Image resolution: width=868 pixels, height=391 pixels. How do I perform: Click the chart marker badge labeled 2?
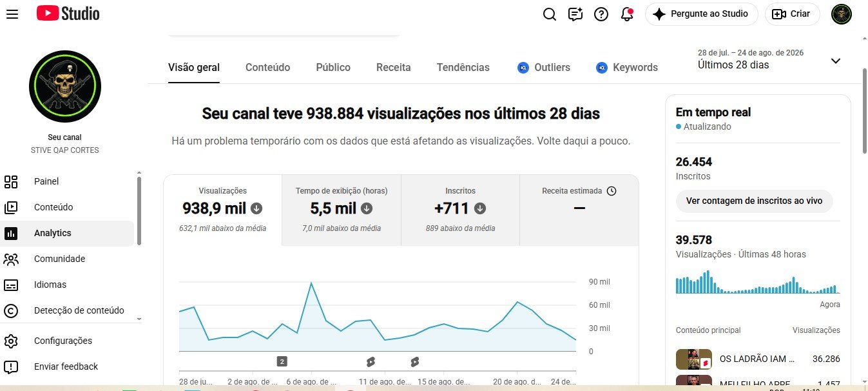coord(282,361)
